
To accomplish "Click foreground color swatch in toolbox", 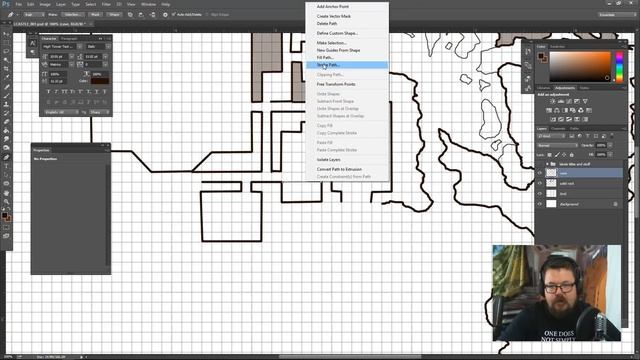I will pos(4,215).
